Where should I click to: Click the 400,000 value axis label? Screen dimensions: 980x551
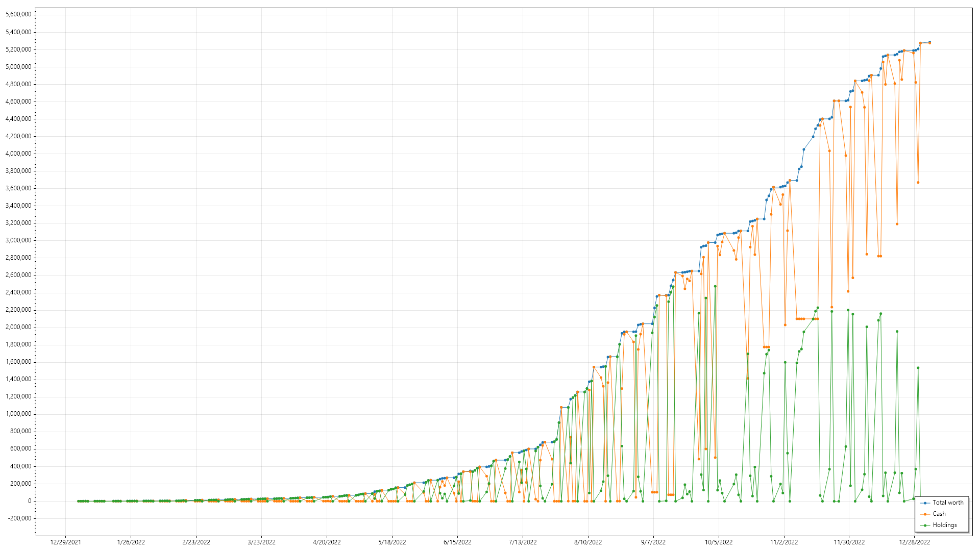click(21, 466)
